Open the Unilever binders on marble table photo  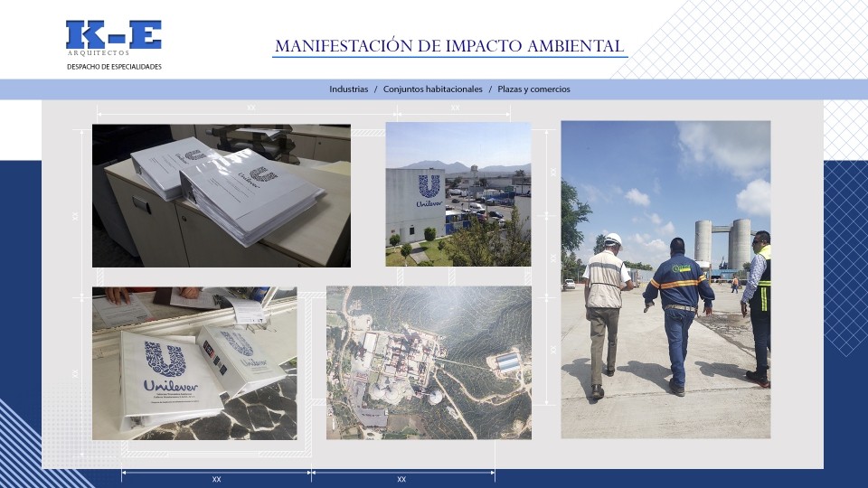coord(193,362)
